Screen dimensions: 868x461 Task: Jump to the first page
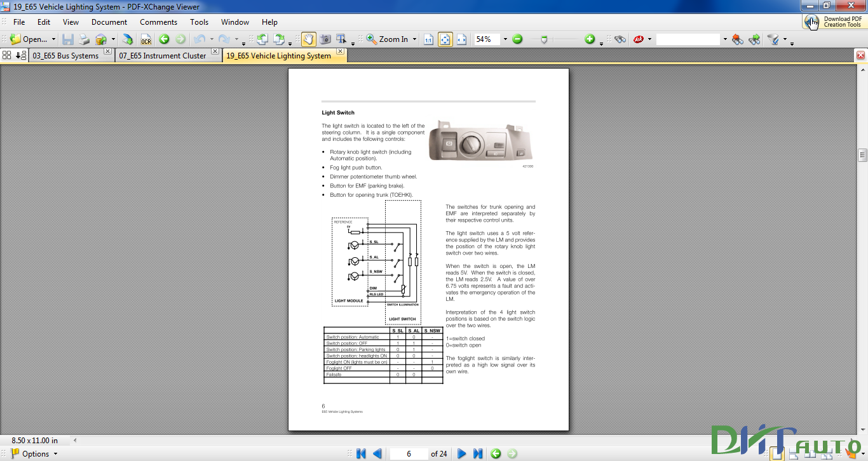click(361, 453)
